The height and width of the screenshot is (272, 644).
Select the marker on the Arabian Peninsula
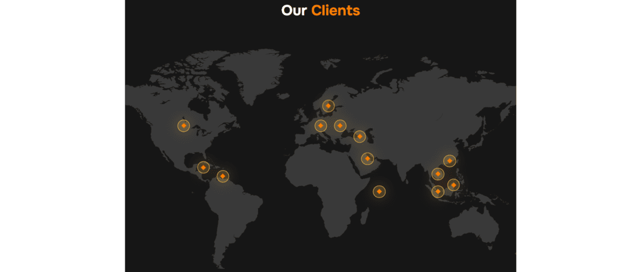367,158
